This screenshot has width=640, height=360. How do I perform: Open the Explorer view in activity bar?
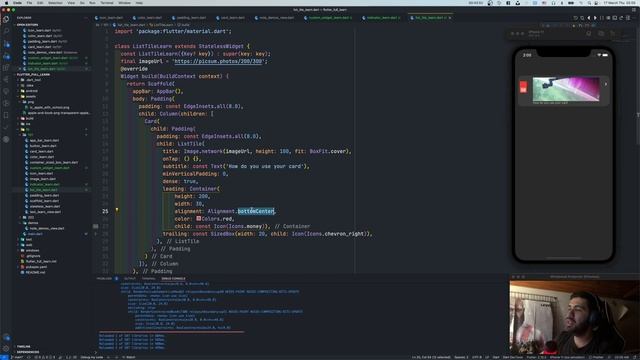6,19
